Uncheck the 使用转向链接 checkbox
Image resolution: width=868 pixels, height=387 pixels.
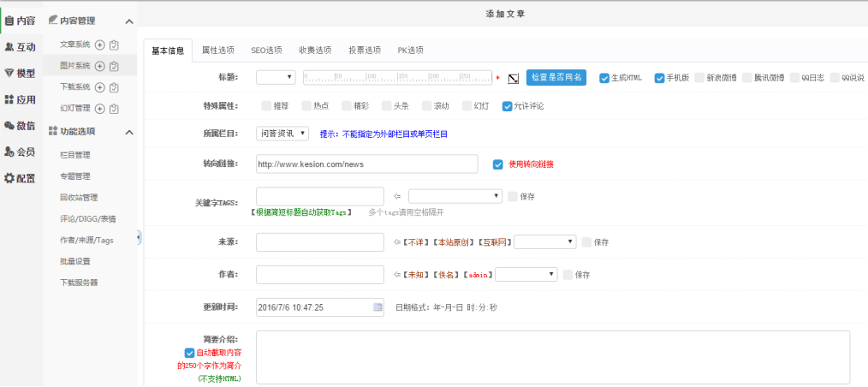[498, 164]
